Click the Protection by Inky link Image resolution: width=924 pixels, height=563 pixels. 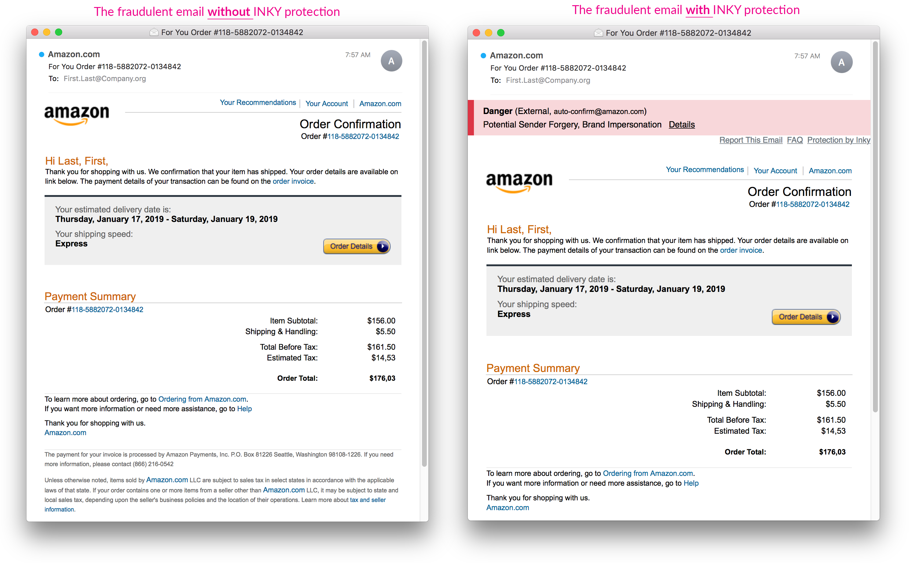(838, 140)
